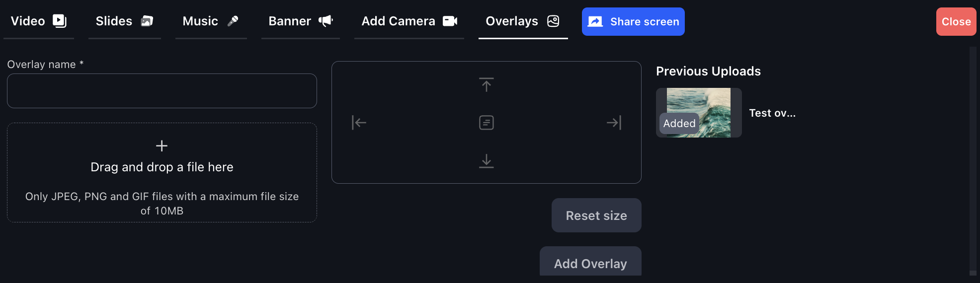Select the ocean wave upload thumbnail
This screenshot has width=980, height=283.
(x=699, y=113)
